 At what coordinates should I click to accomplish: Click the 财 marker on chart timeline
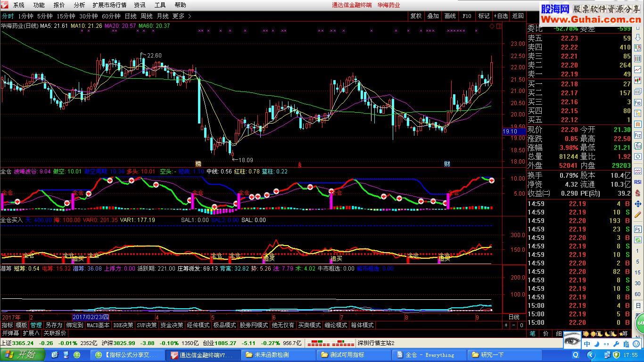(x=447, y=164)
